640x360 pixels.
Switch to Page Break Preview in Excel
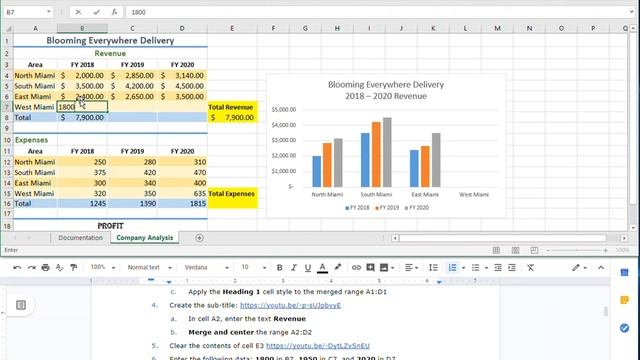534,250
